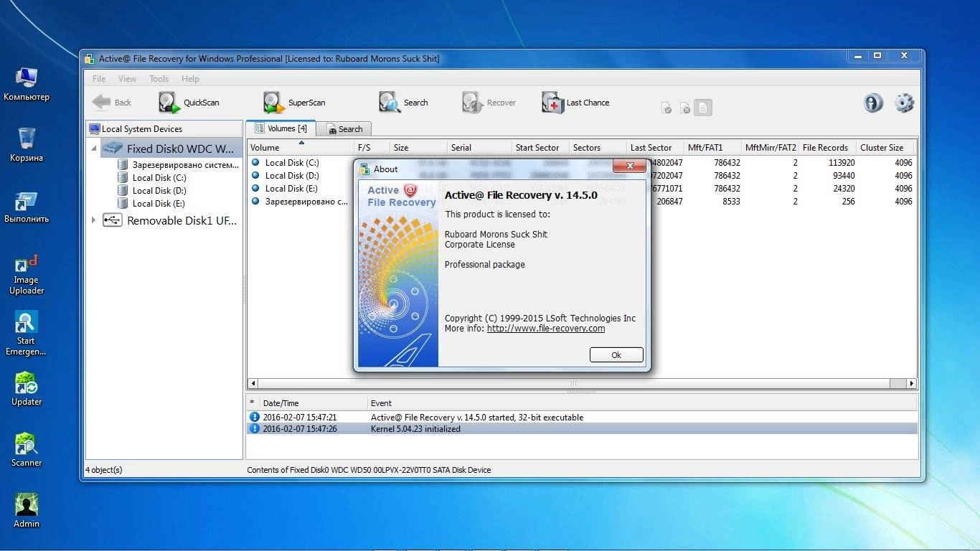This screenshot has width=980, height=551.
Task: Switch to the Search tab
Action: pos(344,129)
